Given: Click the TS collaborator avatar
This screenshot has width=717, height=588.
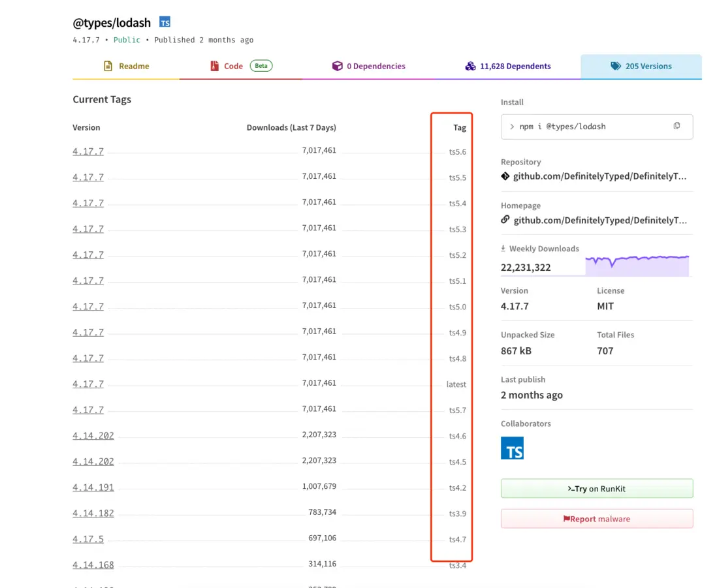Looking at the screenshot, I should coord(512,448).
